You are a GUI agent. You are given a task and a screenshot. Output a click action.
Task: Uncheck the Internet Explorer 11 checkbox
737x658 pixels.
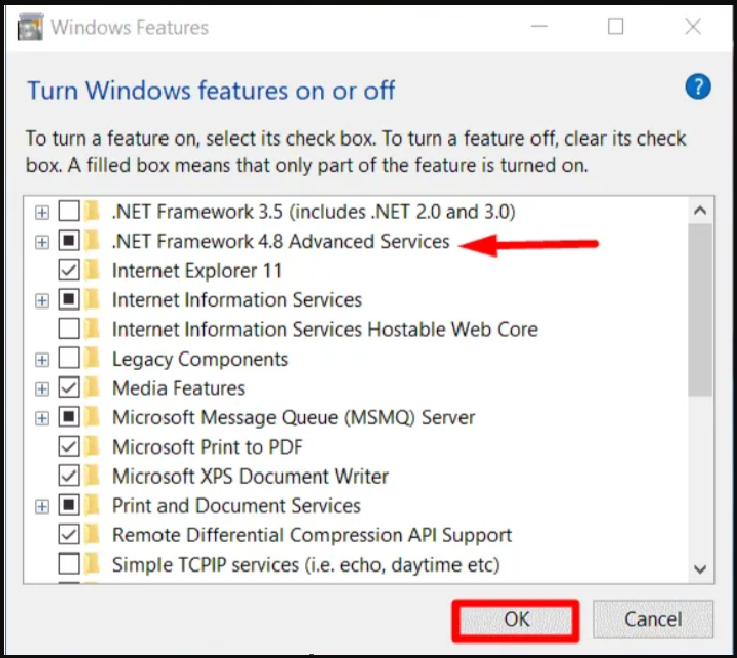tap(69, 270)
